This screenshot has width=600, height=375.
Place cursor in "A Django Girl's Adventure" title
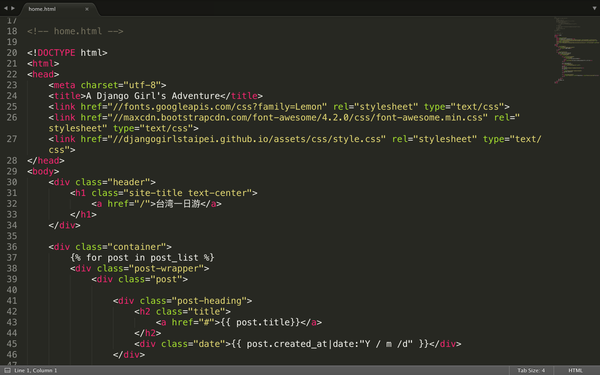[x=153, y=96]
